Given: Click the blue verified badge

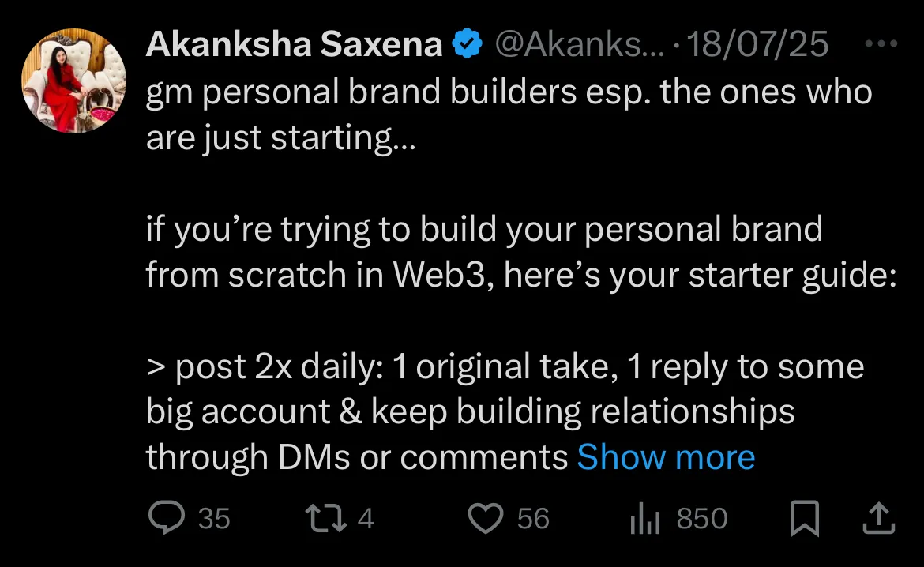Looking at the screenshot, I should point(466,45).
